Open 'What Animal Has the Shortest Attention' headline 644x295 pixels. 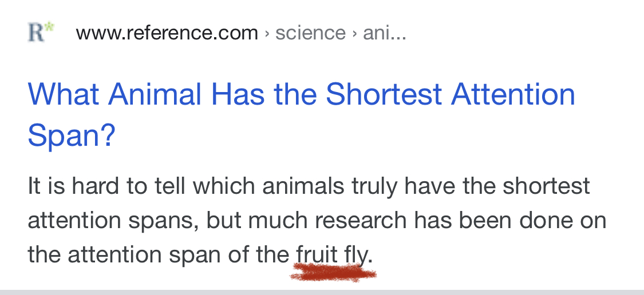[302, 94]
